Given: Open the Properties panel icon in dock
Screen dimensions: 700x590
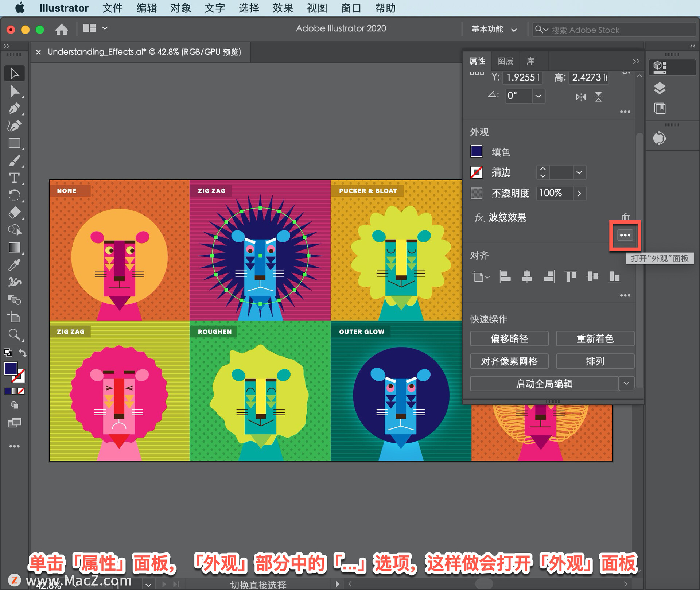Looking at the screenshot, I should pos(660,67).
